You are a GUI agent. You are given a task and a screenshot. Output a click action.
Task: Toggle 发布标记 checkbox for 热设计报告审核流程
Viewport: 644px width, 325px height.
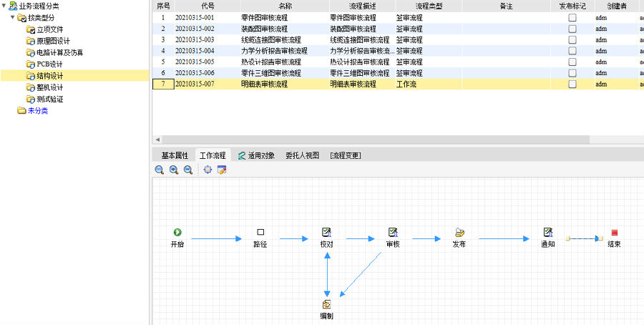572,62
